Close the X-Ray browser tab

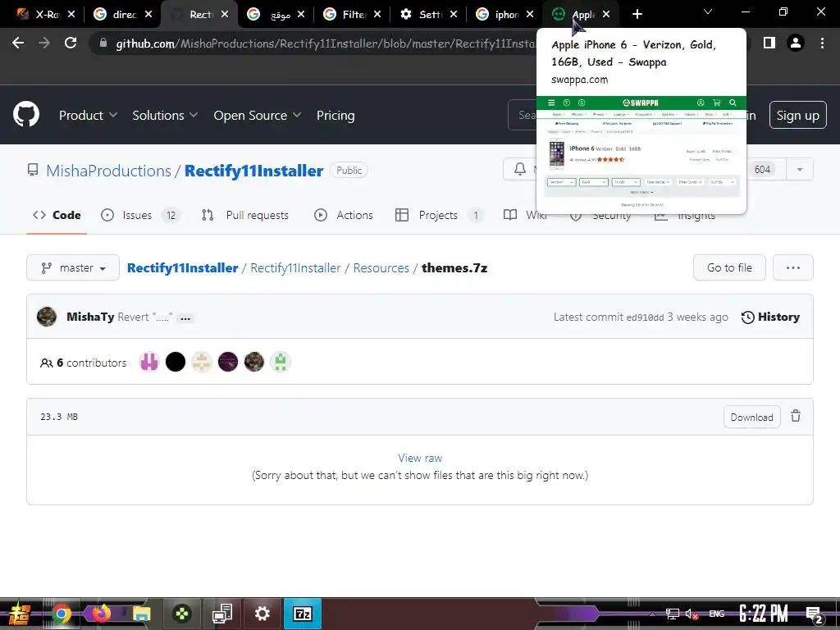coord(72,14)
